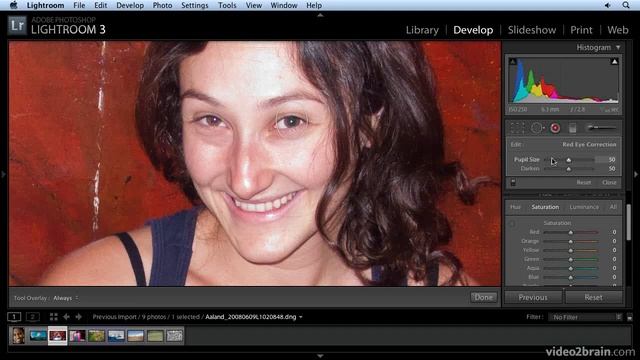Click Reset in Red Eye Correction panel
Viewport: 640px width, 360px height.
tap(584, 182)
